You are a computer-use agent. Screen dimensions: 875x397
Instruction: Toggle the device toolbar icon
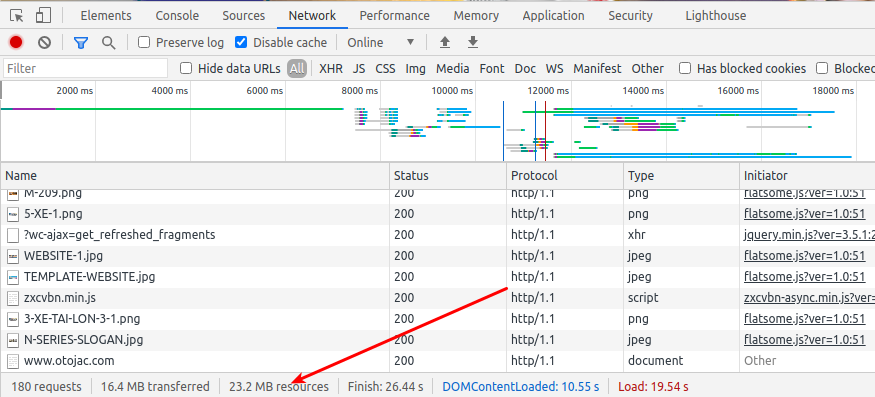coord(43,16)
